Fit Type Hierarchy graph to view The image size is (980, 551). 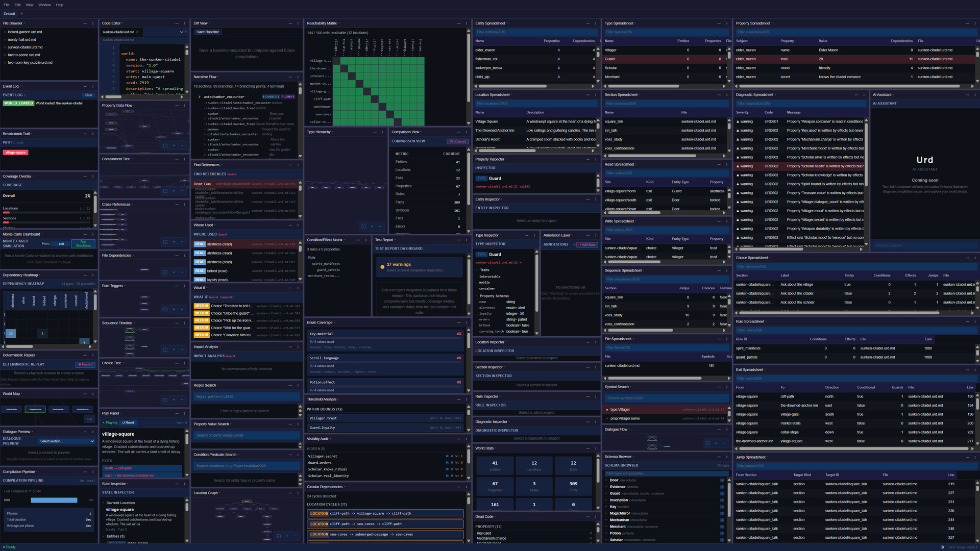pyautogui.click(x=363, y=227)
